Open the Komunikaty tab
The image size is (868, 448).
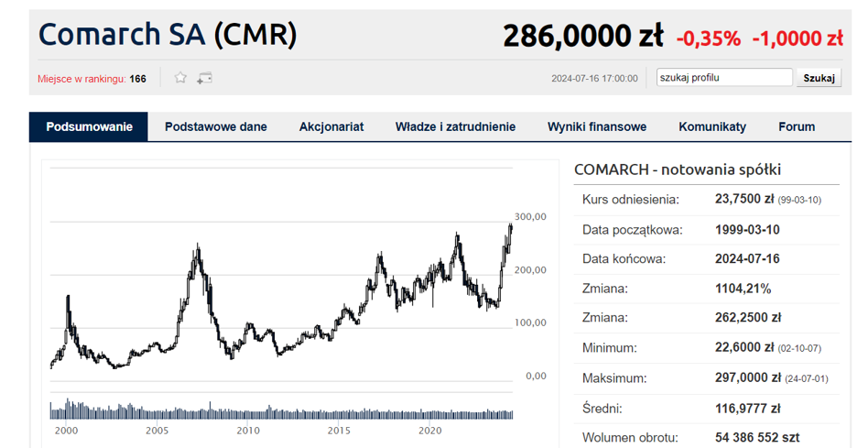(x=712, y=126)
